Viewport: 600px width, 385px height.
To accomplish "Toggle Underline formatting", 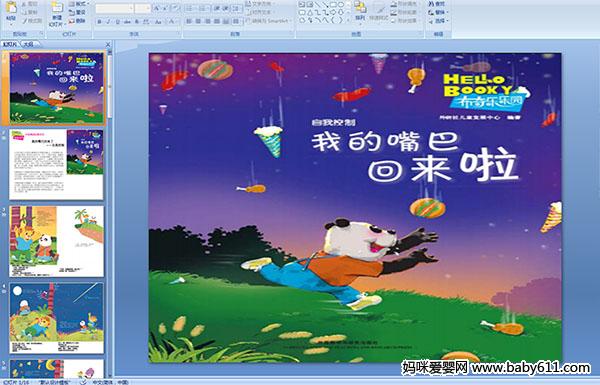I will pos(117,22).
